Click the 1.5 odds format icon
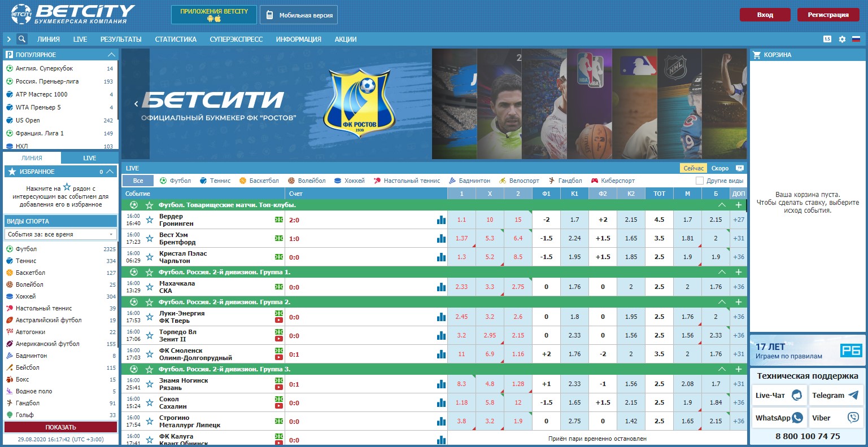This screenshot has width=868, height=447. [x=827, y=39]
